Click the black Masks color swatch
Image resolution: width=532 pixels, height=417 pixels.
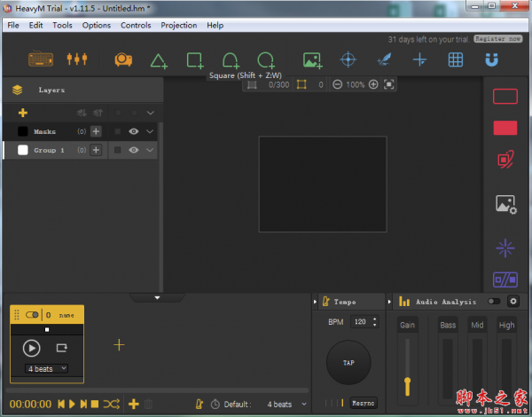click(23, 131)
